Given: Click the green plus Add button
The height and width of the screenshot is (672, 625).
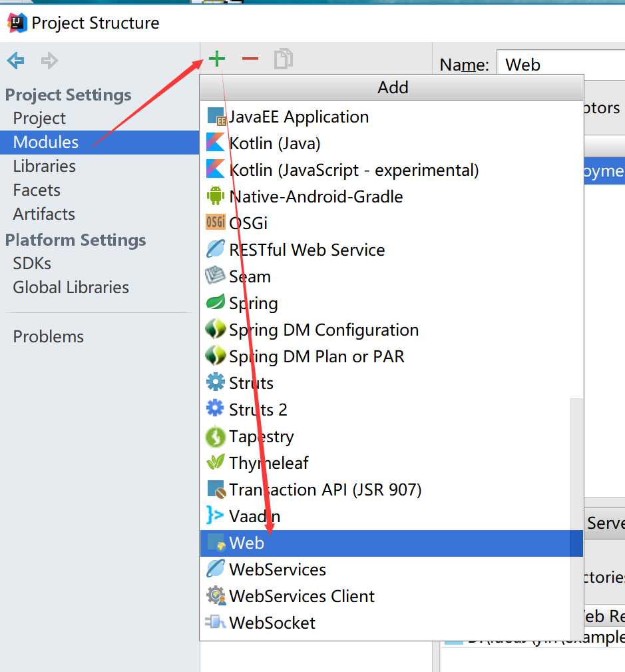Looking at the screenshot, I should (x=217, y=59).
